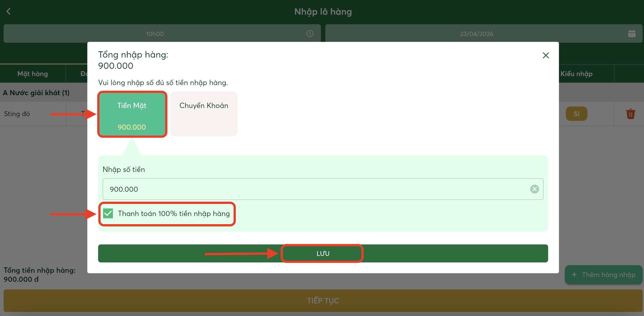Open the calendar date picker icon
Screen dimensions: 644x316
(631, 34)
